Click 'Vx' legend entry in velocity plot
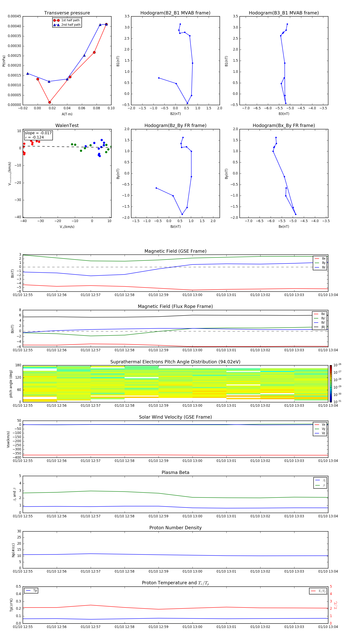The image size is (351, 644). pos(320,424)
